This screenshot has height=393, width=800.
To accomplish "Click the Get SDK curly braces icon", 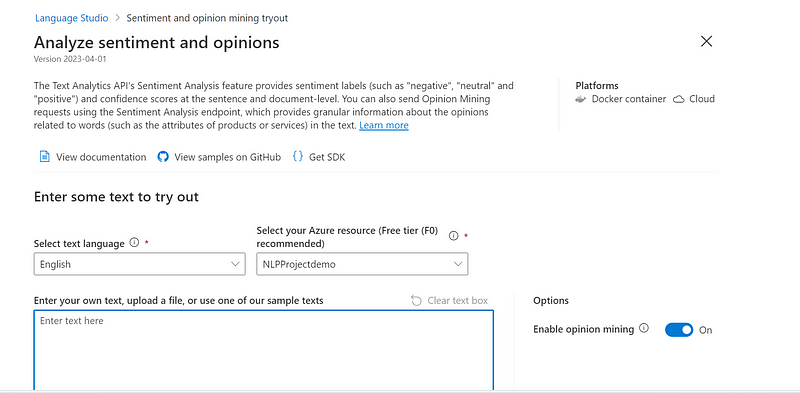I will pos(297,157).
